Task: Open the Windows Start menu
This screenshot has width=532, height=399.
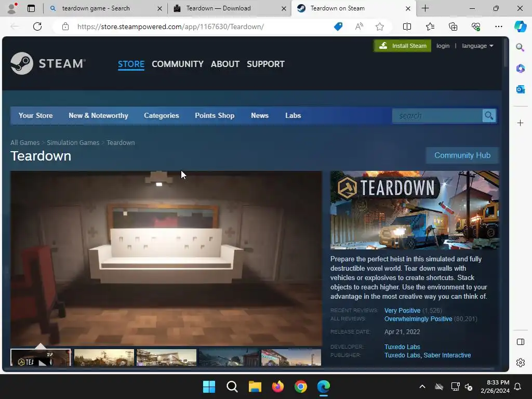Action: click(x=209, y=387)
